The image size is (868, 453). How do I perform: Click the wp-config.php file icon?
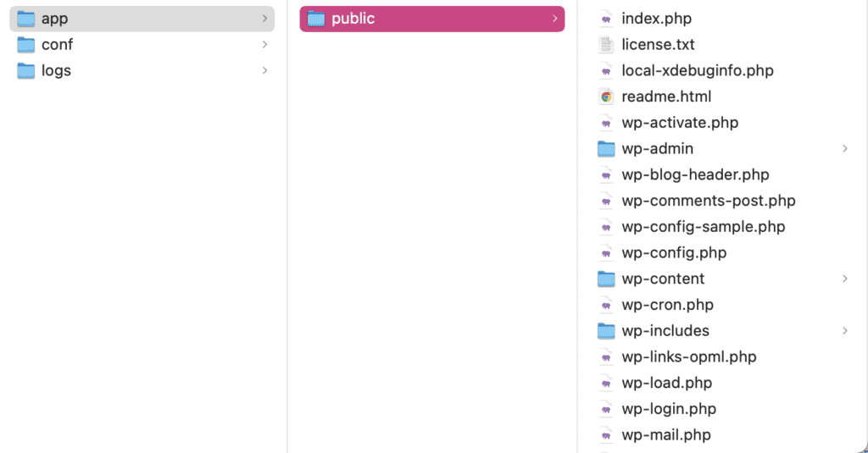[x=606, y=253]
